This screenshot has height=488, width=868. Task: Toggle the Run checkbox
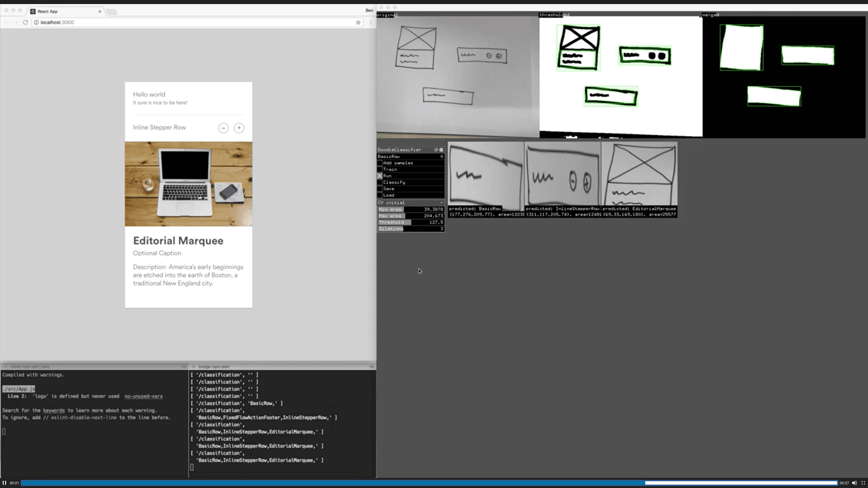380,176
